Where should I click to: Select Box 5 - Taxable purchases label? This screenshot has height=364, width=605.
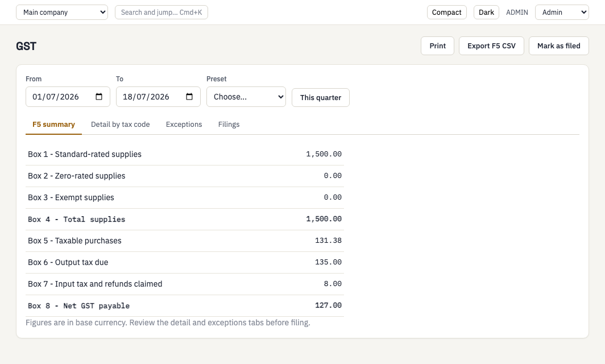pos(74,241)
